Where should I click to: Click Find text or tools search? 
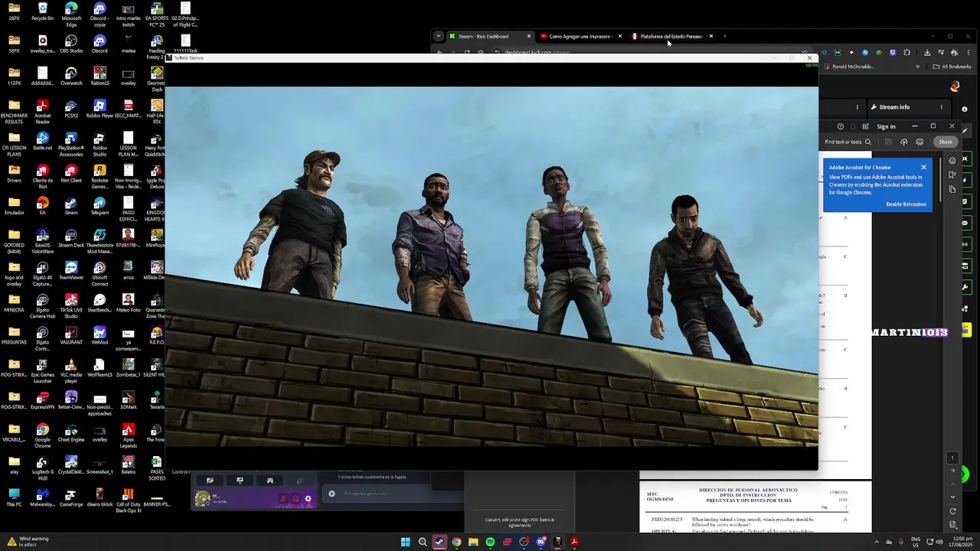tap(848, 142)
